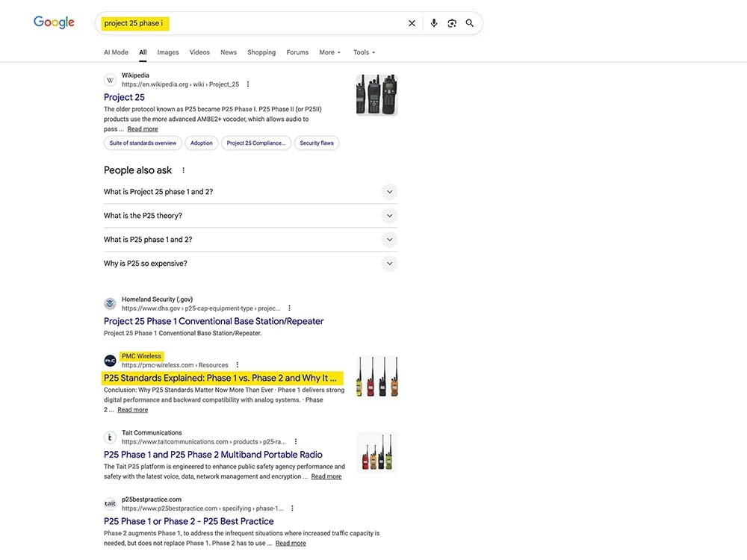The width and height of the screenshot is (747, 560).
Task: Open the PMC Wireless result three-dot menu
Action: click(x=238, y=365)
